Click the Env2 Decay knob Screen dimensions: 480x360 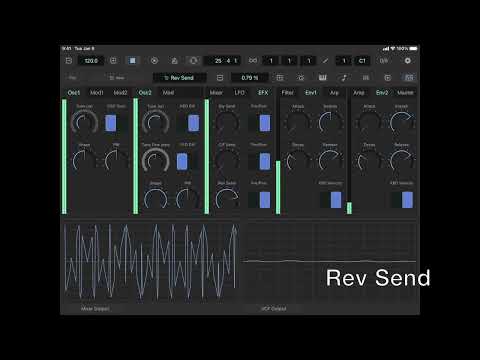click(x=369, y=161)
